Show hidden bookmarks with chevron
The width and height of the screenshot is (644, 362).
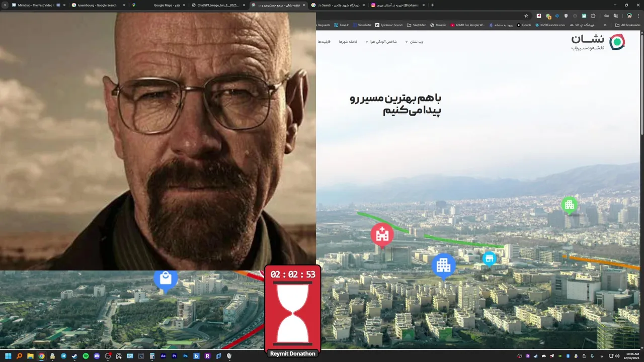pos(605,25)
